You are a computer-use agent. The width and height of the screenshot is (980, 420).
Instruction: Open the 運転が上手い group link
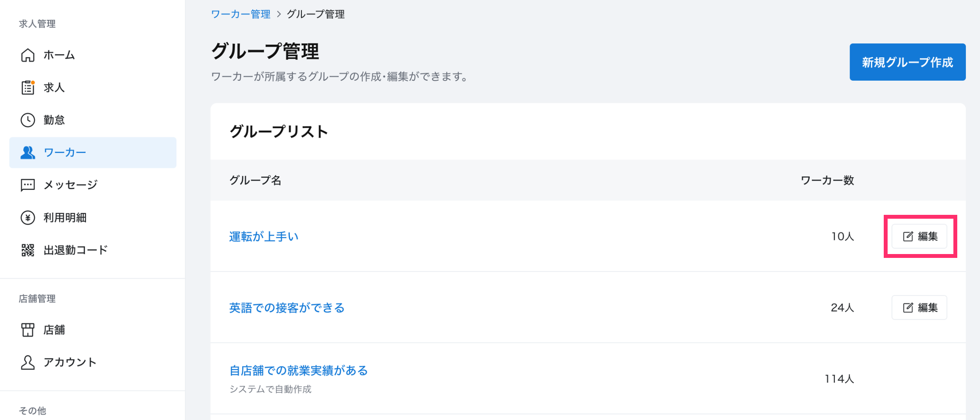pyautogui.click(x=264, y=237)
